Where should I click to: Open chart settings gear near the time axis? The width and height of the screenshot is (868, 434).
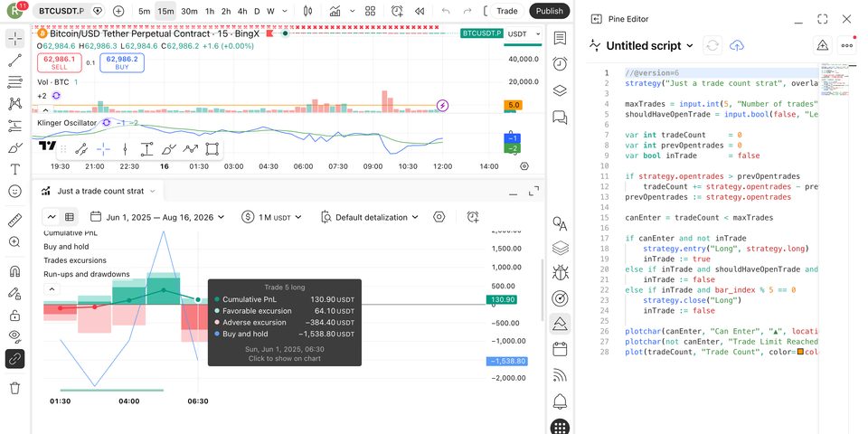pyautogui.click(x=524, y=166)
